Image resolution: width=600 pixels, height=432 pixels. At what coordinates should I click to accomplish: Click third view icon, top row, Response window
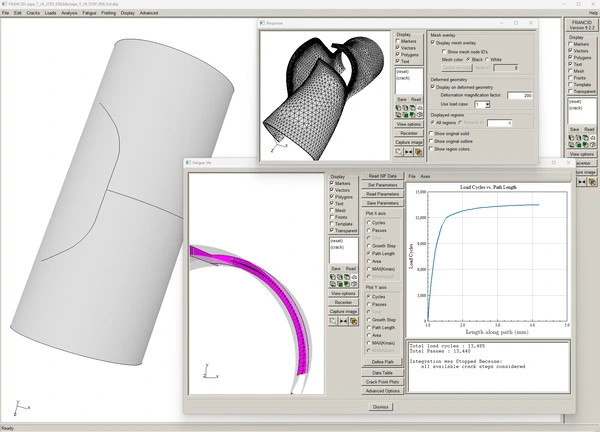412,108
